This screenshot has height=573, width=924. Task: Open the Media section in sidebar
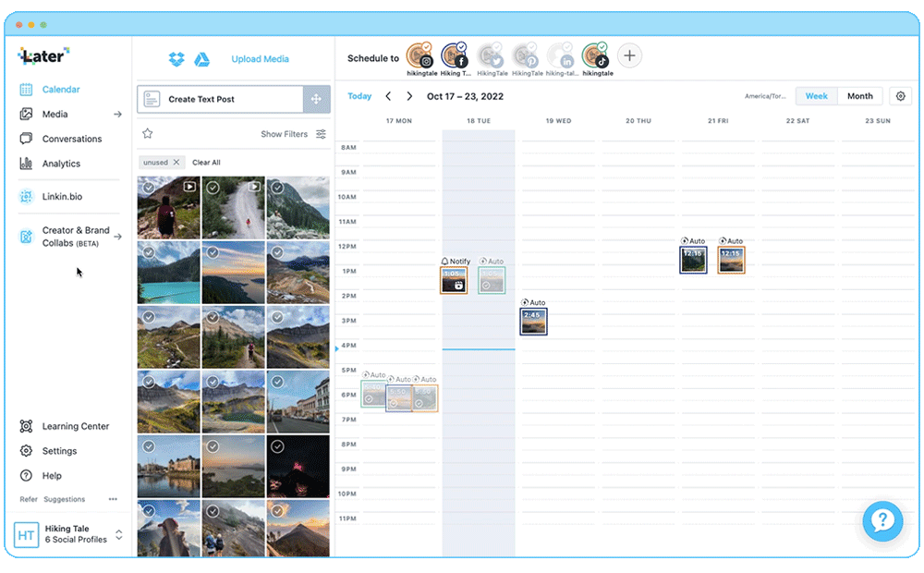[x=55, y=115]
